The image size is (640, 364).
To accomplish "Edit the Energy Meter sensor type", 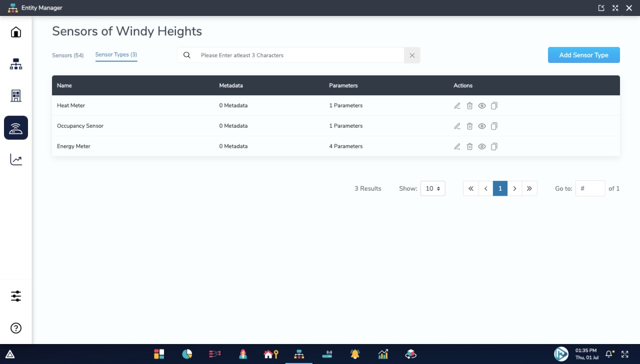I will [x=457, y=147].
